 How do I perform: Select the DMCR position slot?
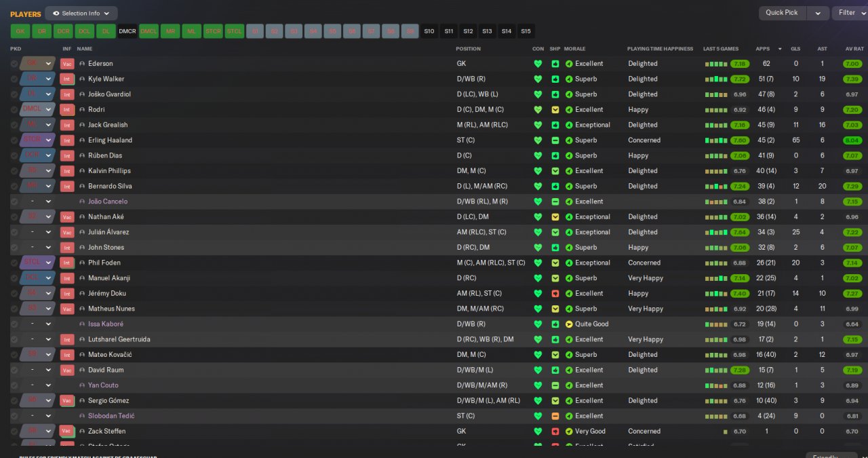[127, 31]
